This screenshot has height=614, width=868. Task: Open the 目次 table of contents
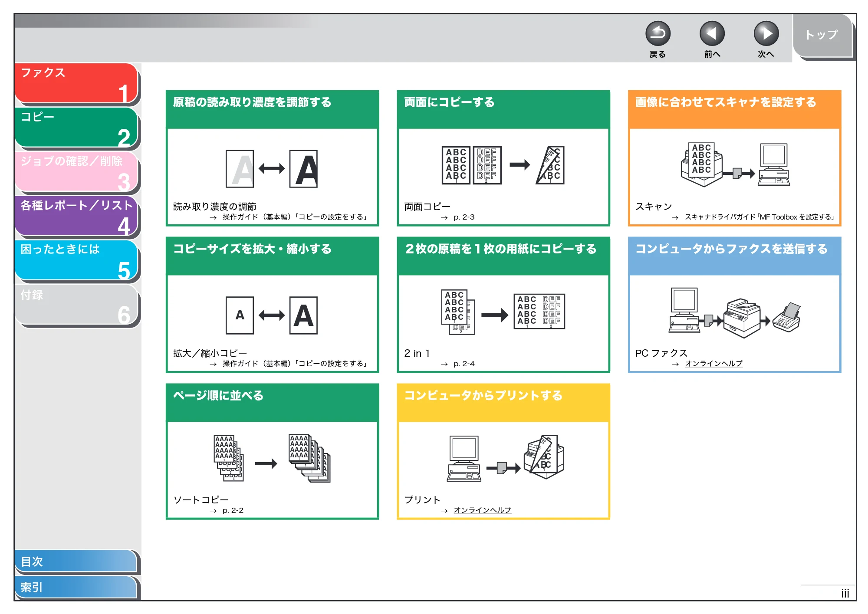(76, 561)
